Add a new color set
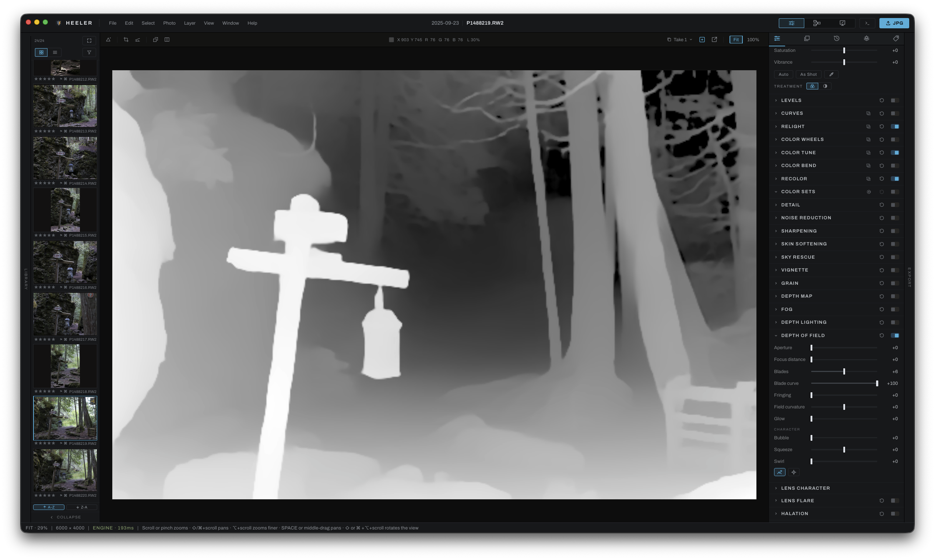935x560 pixels. pos(869,192)
